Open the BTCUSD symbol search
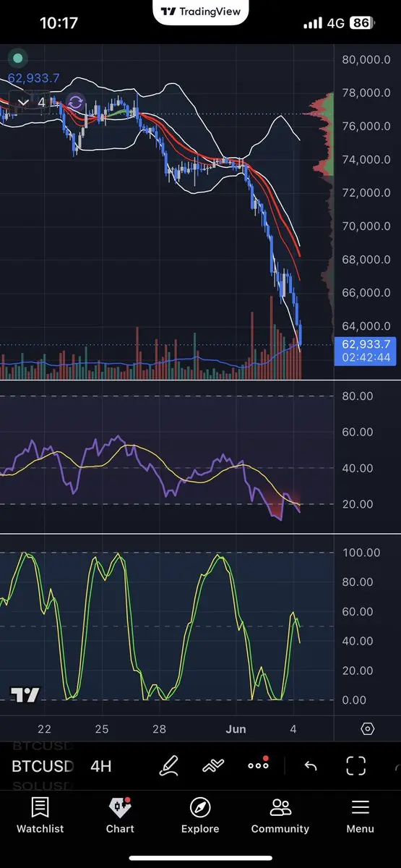401x868 pixels. [43, 766]
